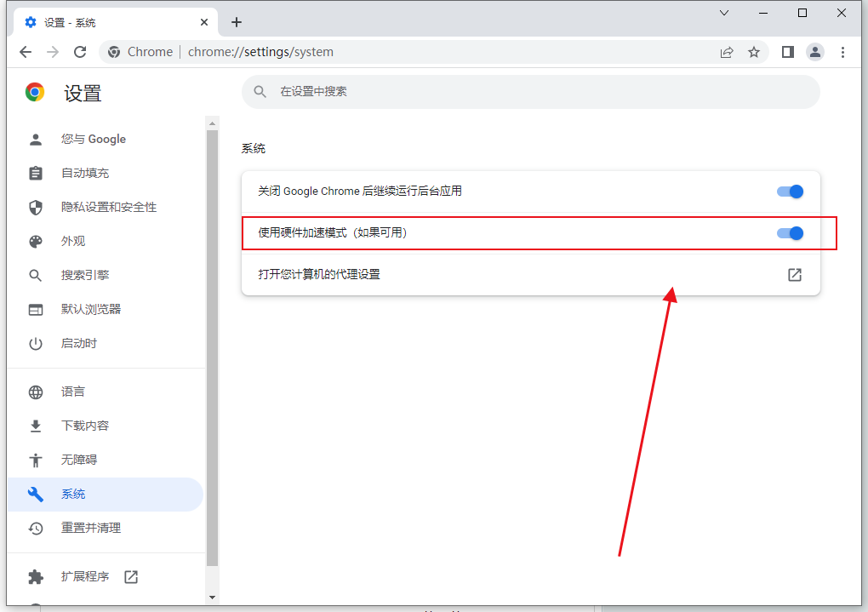Click the Chrome logo beside 设置
Viewport: 868px width, 612px height.
click(35, 92)
